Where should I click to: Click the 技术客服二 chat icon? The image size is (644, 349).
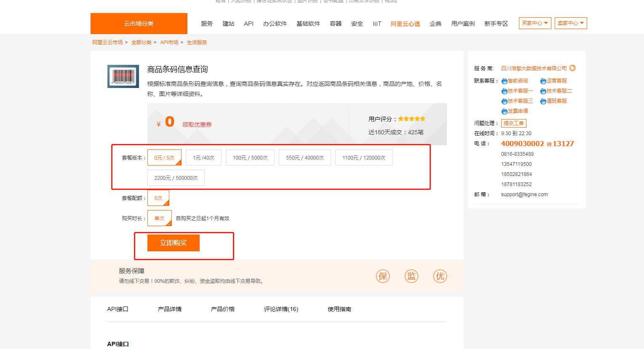click(x=543, y=91)
